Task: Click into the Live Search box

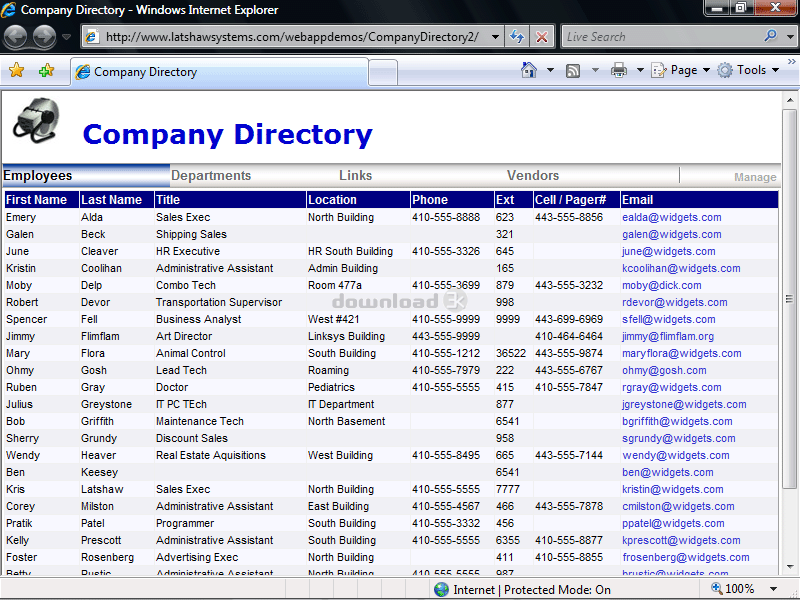Action: click(662, 37)
